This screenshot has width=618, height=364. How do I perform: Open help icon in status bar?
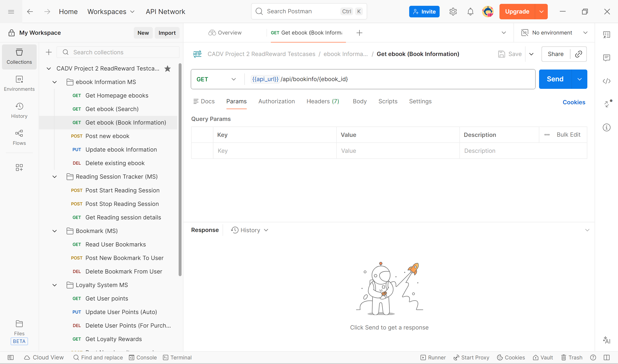coord(593,358)
